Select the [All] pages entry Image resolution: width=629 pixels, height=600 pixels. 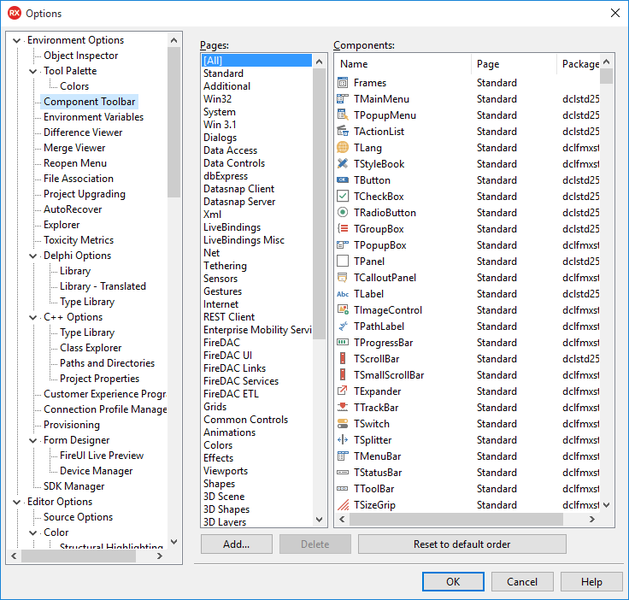click(x=257, y=61)
